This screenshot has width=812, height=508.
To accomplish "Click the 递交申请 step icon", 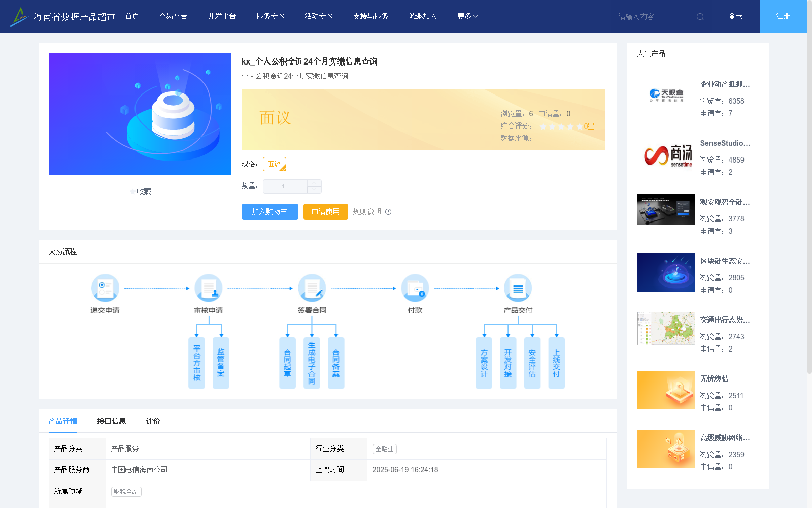I will coord(105,288).
